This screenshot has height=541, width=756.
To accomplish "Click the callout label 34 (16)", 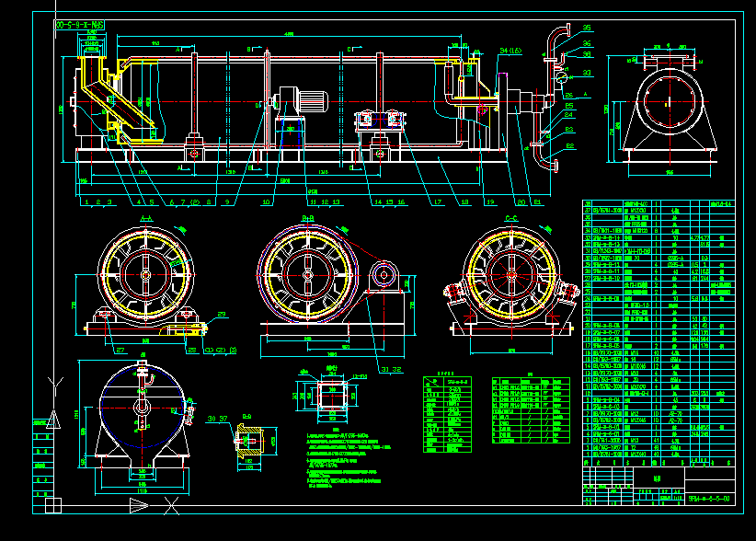I will (510, 51).
